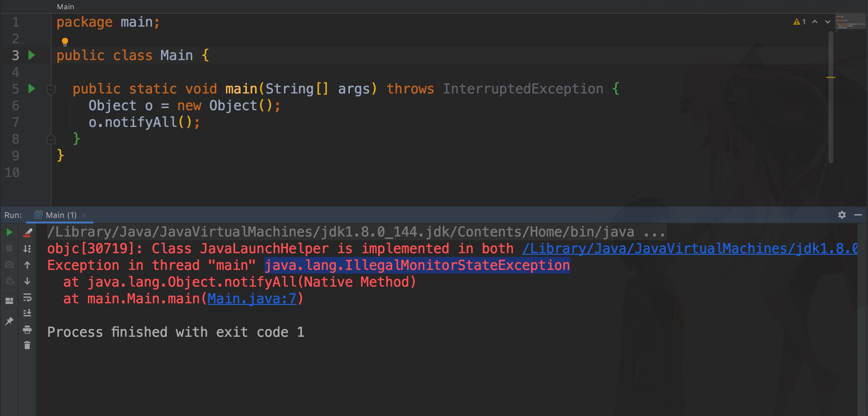Click the Print console output icon
868x416 pixels.
point(27,329)
